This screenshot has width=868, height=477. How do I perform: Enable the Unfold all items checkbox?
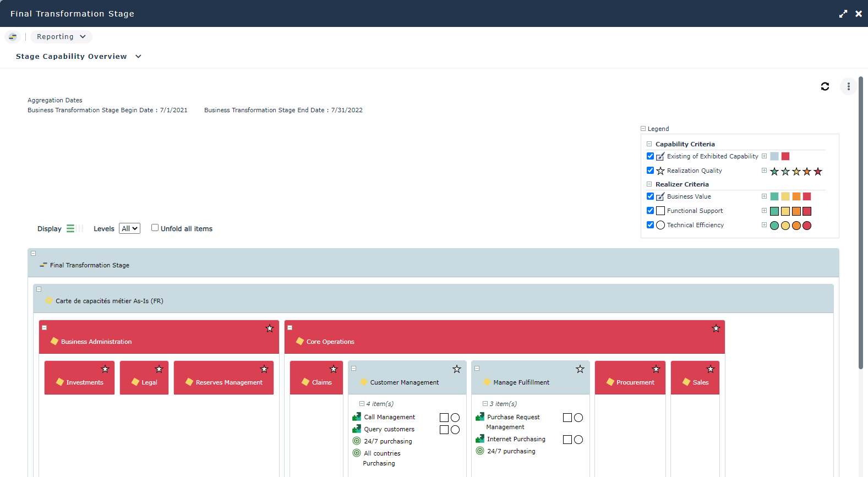(155, 228)
